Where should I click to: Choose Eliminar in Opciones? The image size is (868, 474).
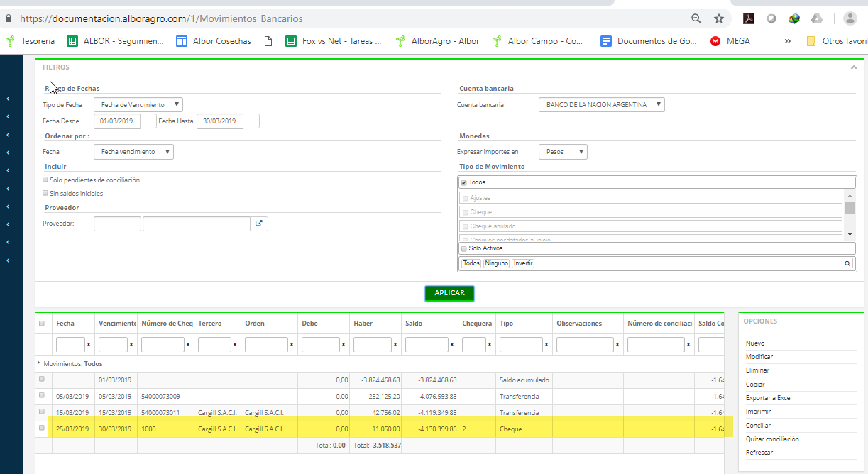coord(757,370)
